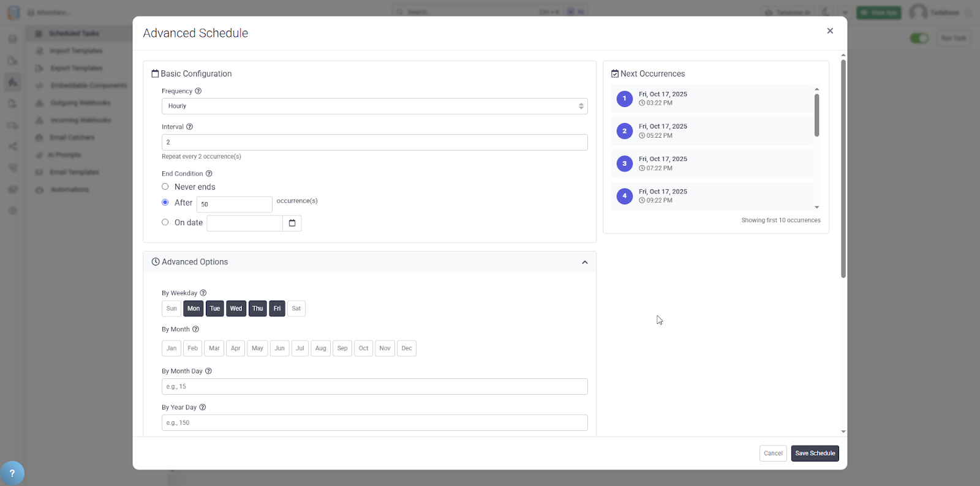This screenshot has height=486, width=980.
Task: Click the End Condition help icon
Action: point(209,174)
